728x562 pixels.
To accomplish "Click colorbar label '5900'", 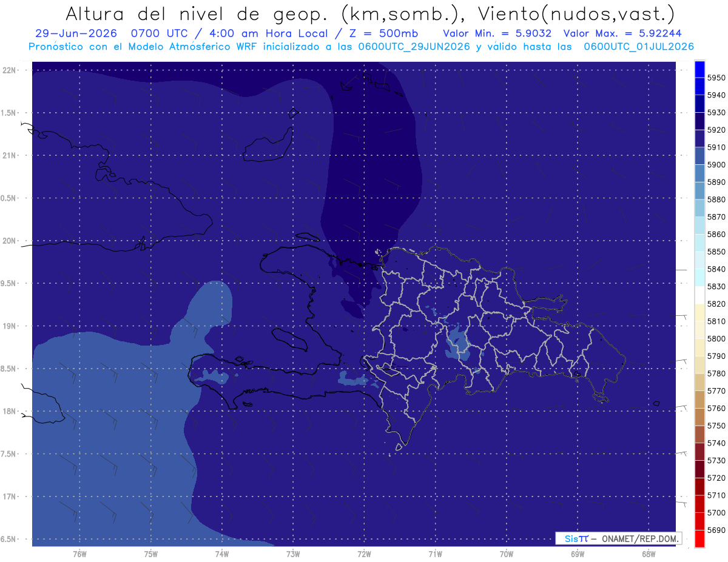I will pos(716,164).
